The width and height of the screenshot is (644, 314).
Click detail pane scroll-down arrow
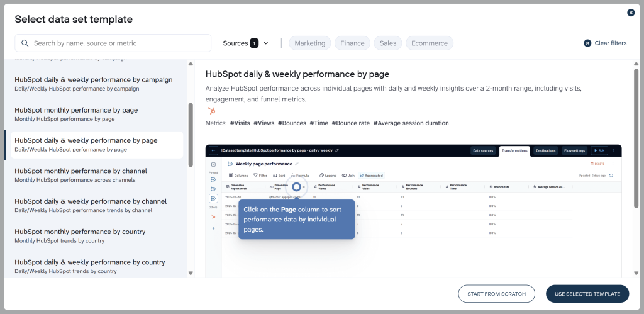(636, 273)
